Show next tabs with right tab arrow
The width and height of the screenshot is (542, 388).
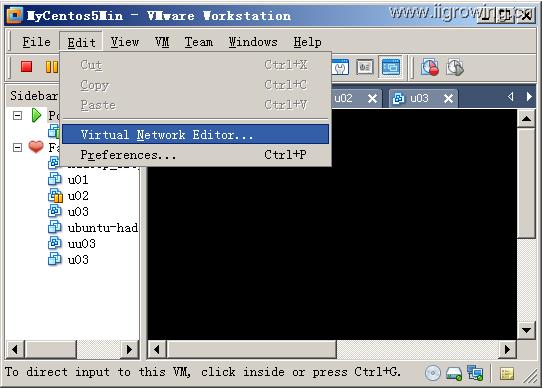529,97
